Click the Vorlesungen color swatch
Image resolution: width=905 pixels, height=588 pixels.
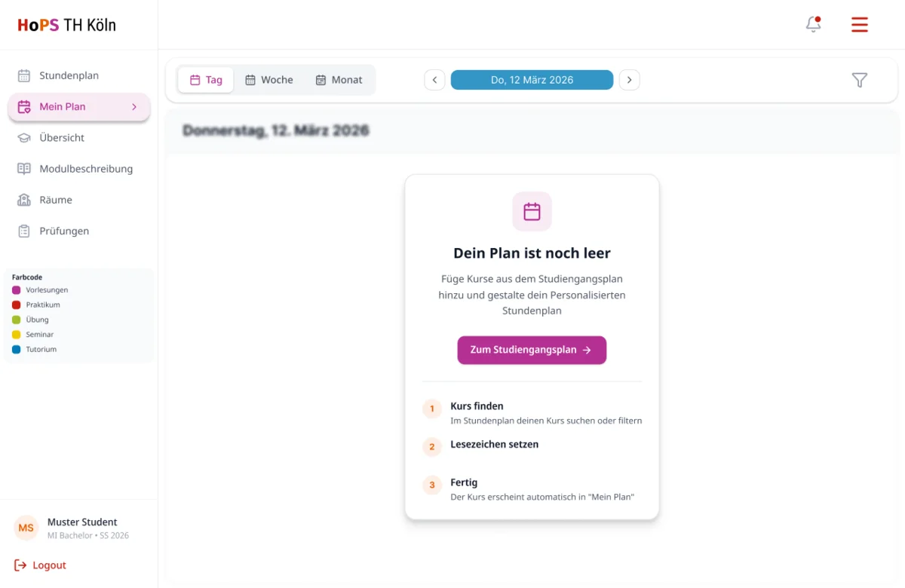click(17, 290)
